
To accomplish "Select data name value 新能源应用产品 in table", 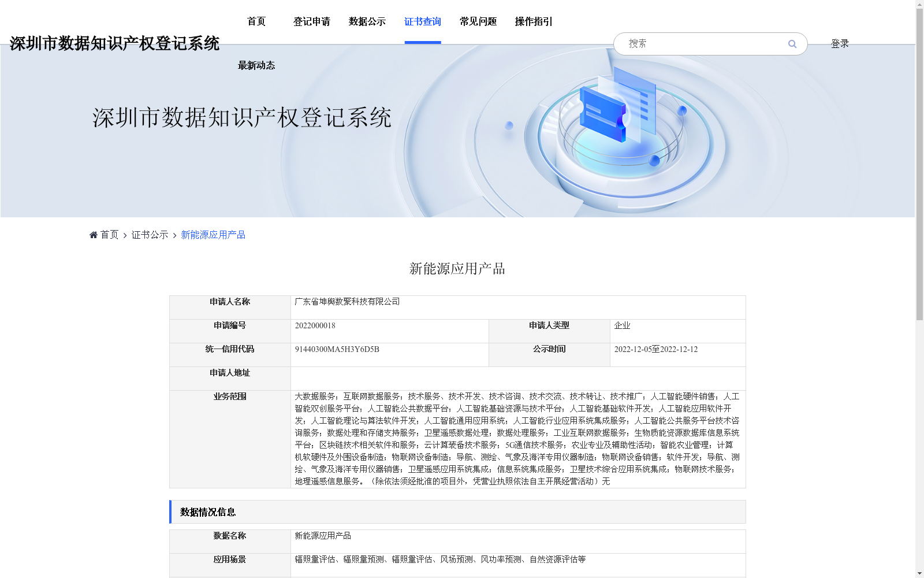I will (323, 536).
